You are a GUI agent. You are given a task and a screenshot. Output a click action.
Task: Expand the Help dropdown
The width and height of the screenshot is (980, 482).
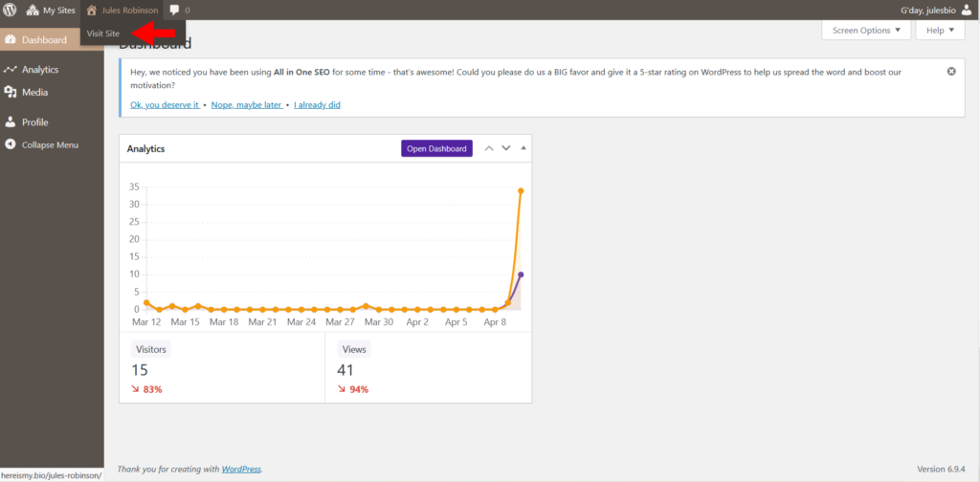(940, 31)
